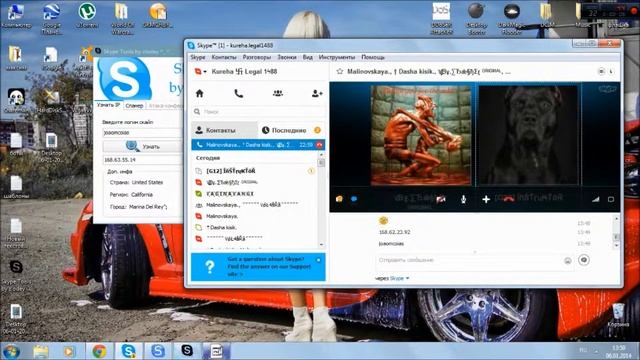This screenshot has width=640, height=360.
Task: Dismiss the Skype support banner
Action: pyautogui.click(x=319, y=260)
